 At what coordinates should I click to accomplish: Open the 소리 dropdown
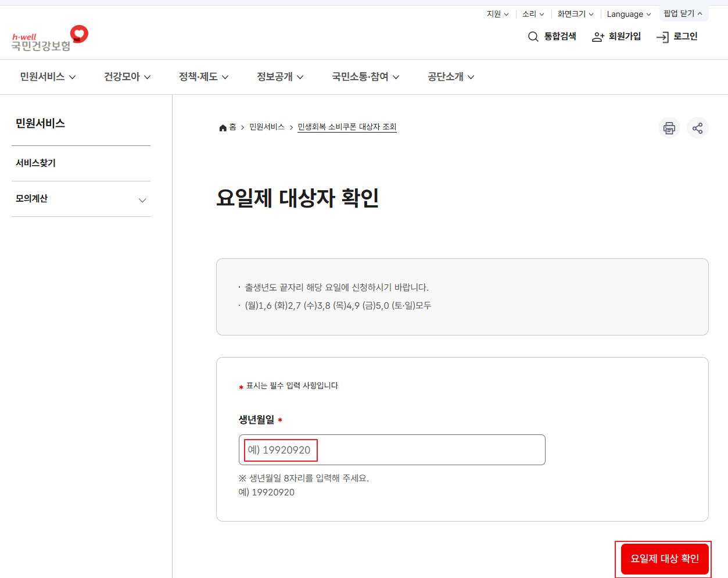[x=533, y=14]
